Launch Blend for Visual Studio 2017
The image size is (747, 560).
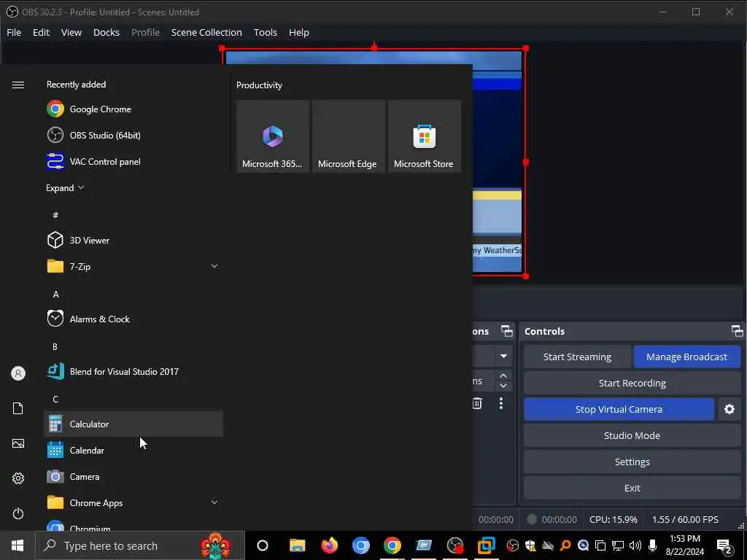pos(133,371)
